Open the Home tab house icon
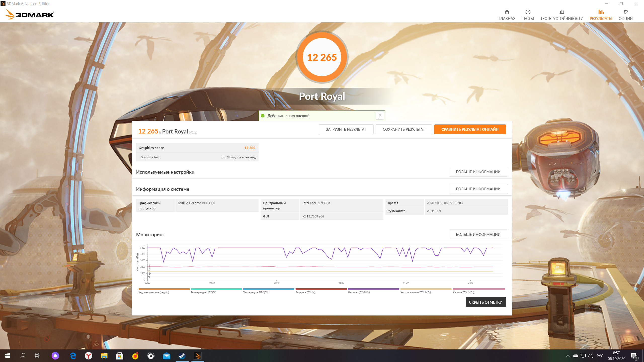Screen dimensions: 644x362 point(507,12)
